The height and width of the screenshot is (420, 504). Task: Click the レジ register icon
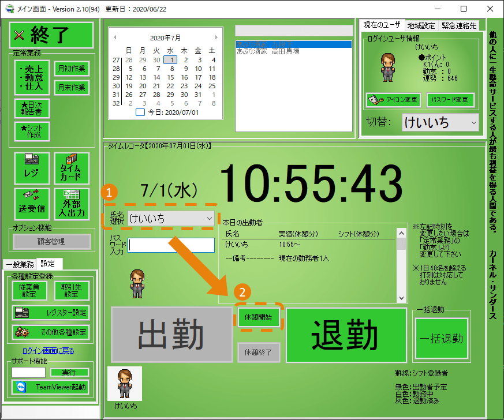tap(32, 168)
